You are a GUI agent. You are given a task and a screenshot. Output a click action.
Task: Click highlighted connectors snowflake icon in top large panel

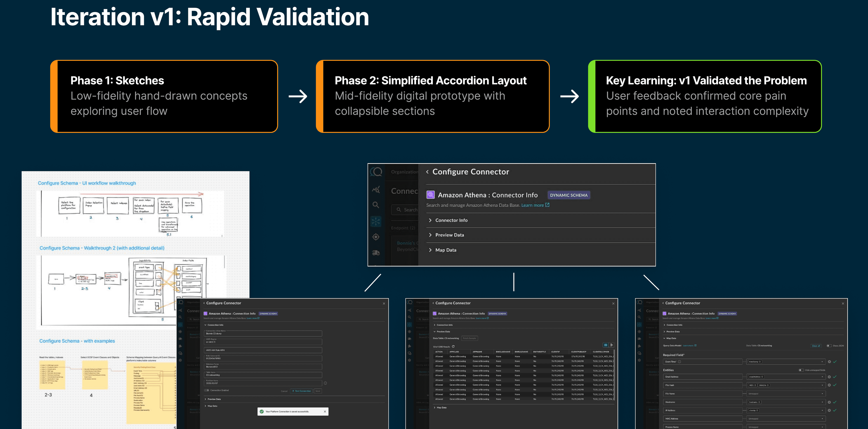[x=376, y=221]
